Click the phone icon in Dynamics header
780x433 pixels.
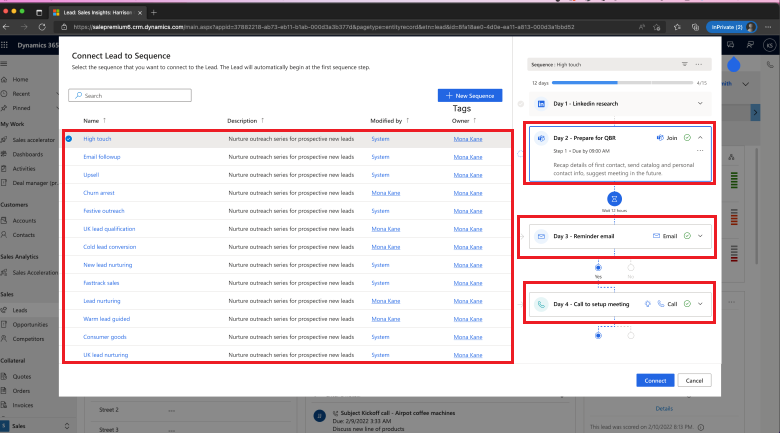pos(770,64)
